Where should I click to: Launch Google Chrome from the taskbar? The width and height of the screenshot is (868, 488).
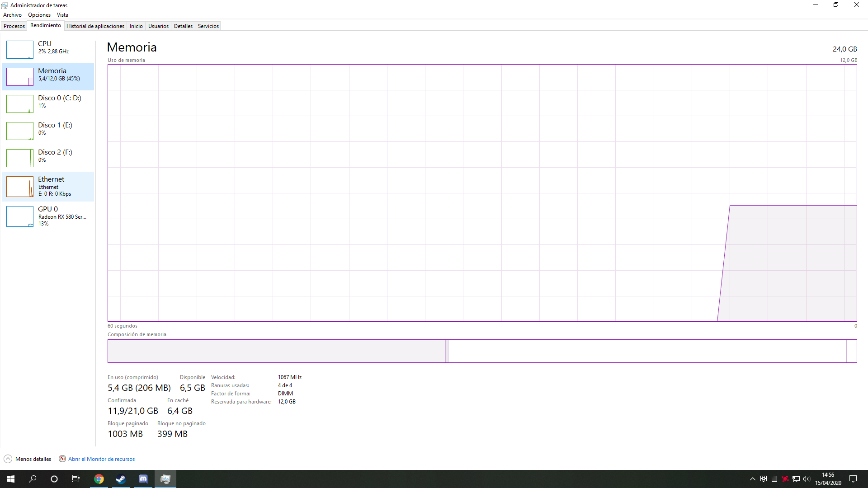coord(99,479)
